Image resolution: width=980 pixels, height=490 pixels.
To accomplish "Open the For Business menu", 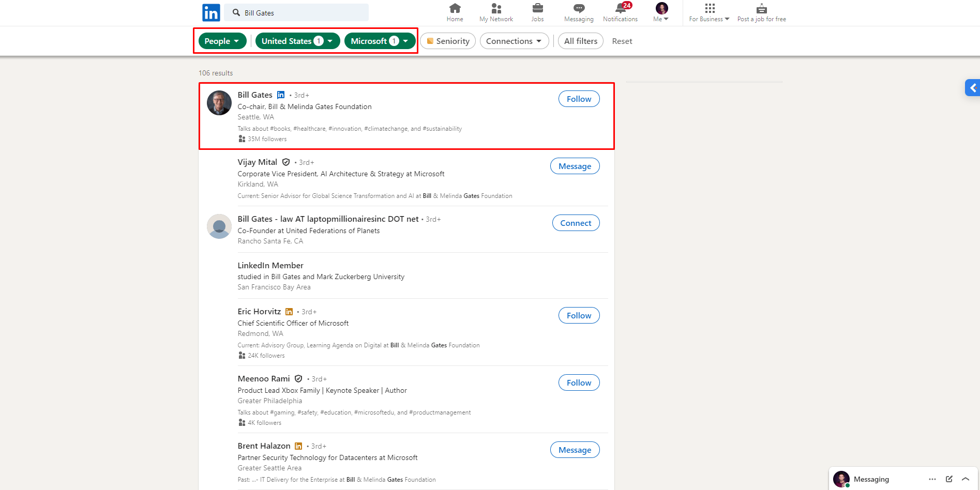I will pos(708,13).
